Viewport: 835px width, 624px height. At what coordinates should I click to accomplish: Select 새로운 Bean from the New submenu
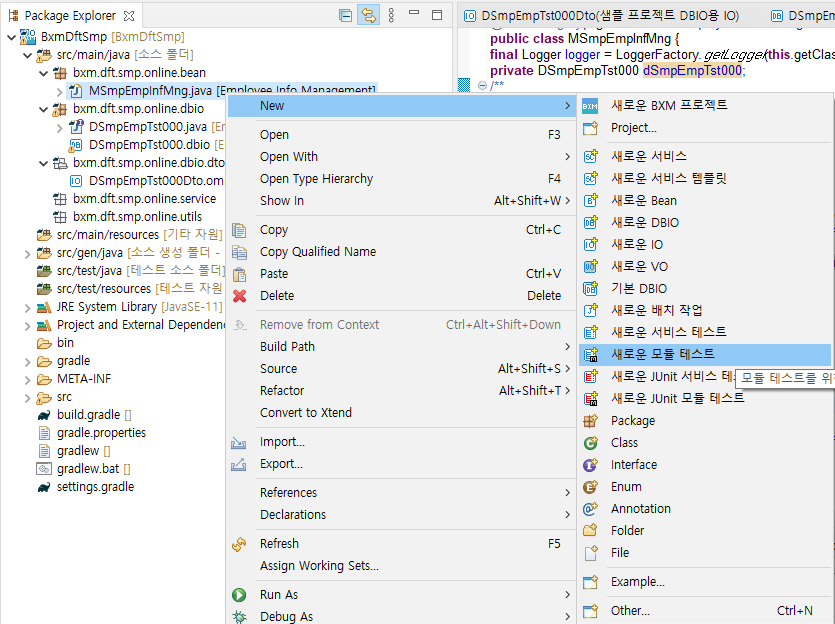point(644,200)
